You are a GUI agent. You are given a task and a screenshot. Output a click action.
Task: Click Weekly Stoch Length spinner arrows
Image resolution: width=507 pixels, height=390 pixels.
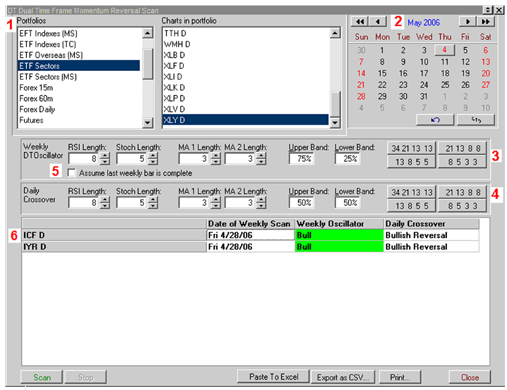153,159
